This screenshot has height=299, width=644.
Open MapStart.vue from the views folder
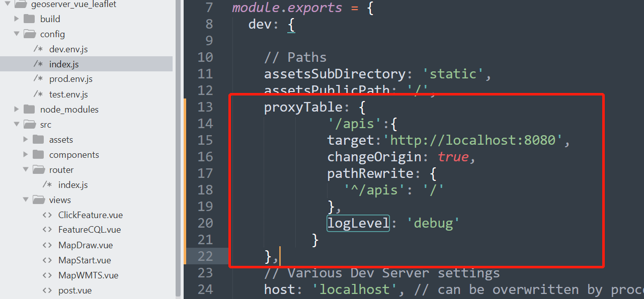coord(83,260)
